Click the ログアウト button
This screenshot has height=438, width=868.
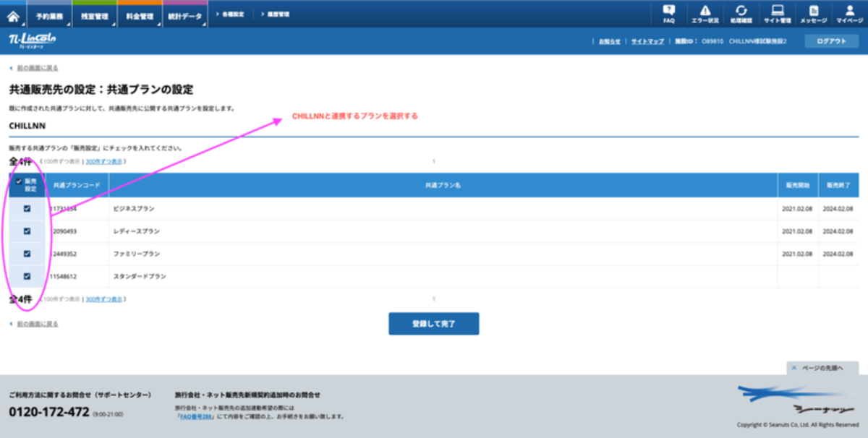pos(831,41)
